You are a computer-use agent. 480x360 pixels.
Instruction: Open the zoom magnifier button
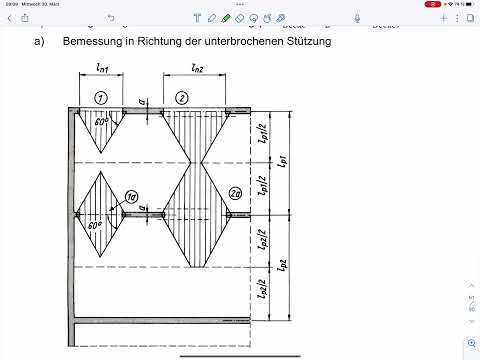(472, 343)
